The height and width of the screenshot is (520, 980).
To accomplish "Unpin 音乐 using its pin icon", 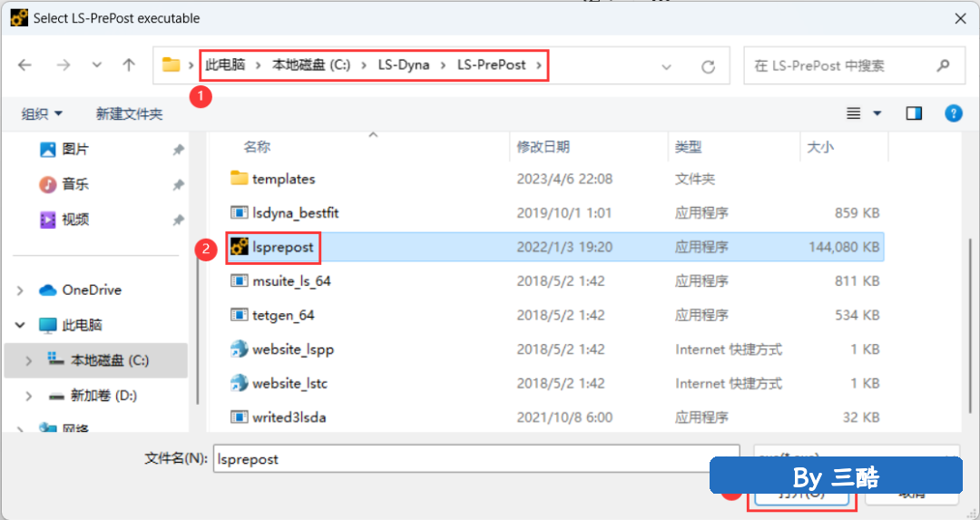I will coord(179,185).
